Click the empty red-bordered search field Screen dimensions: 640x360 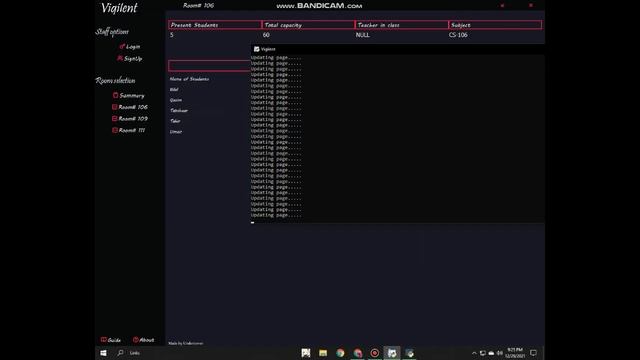coord(209,65)
